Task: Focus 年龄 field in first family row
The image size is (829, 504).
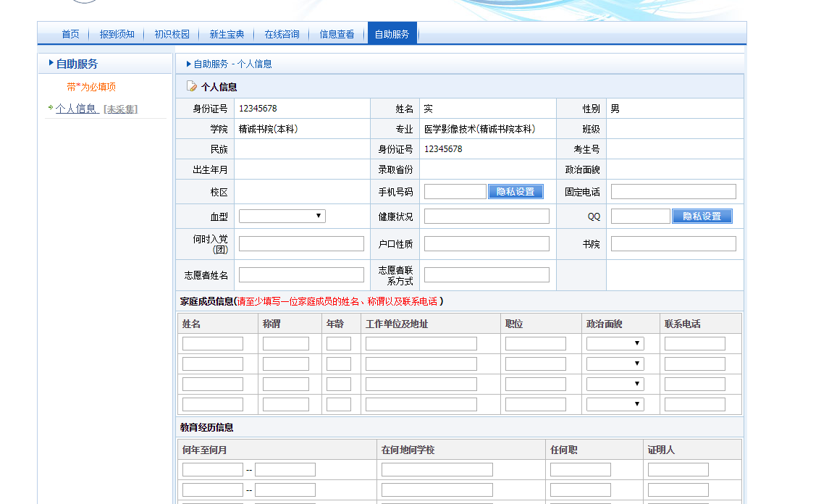Action: (339, 344)
